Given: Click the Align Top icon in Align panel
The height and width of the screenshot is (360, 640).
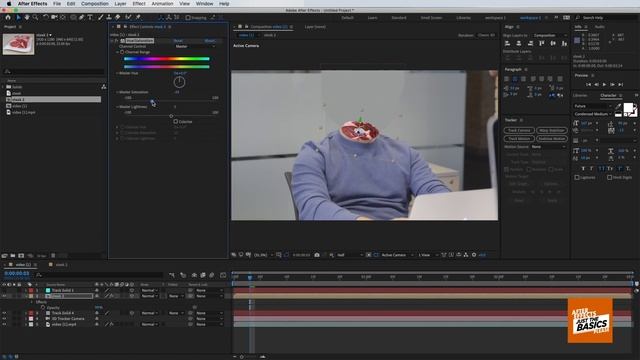Looking at the screenshot, I should [542, 43].
